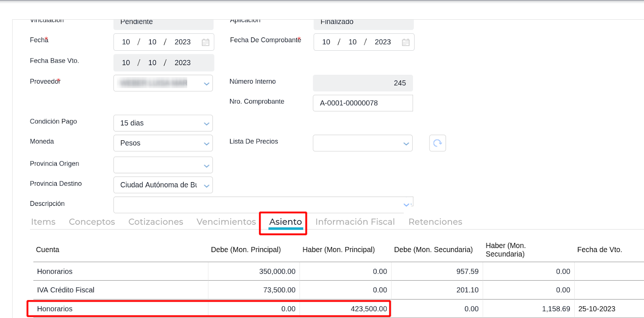Image resolution: width=644 pixels, height=318 pixels.
Task: Open Fecha De Comprobante calendar icon
Action: point(406,42)
